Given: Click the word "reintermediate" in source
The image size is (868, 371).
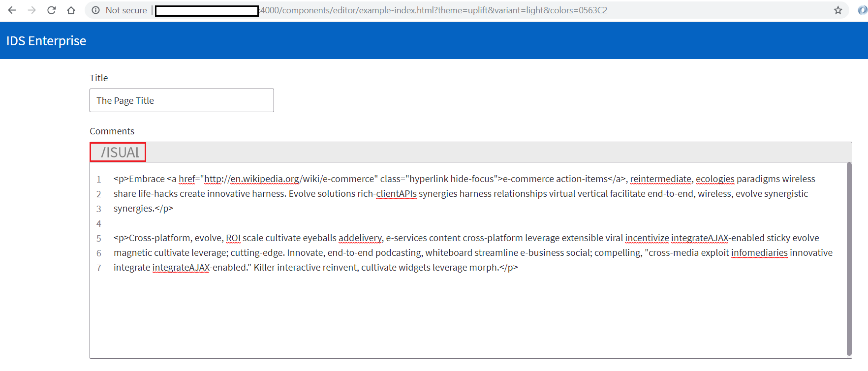Looking at the screenshot, I should (x=660, y=179).
